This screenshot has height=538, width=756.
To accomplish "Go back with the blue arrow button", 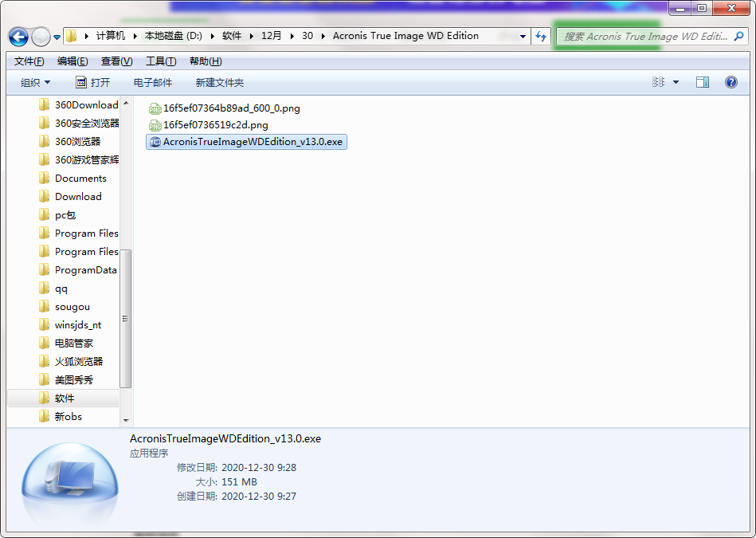I will (19, 37).
